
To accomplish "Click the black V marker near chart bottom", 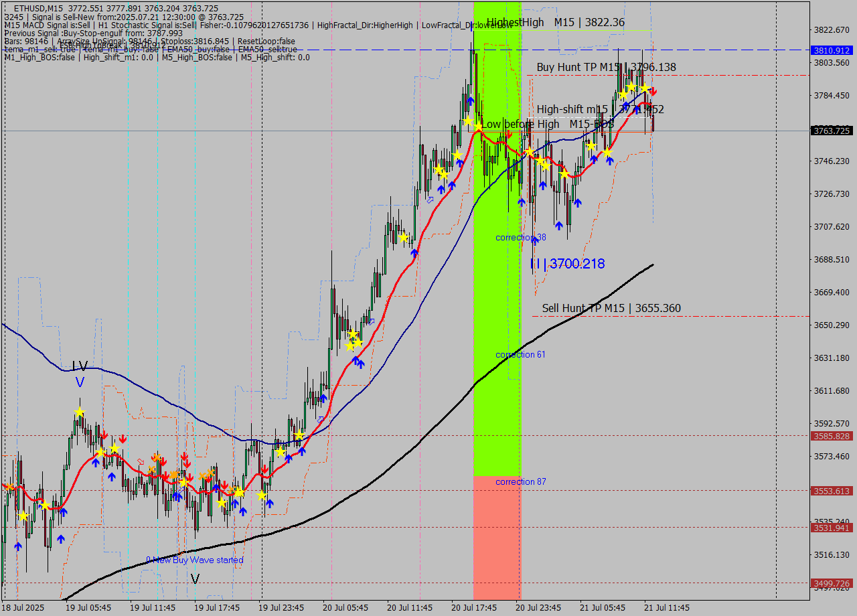I will point(195,579).
